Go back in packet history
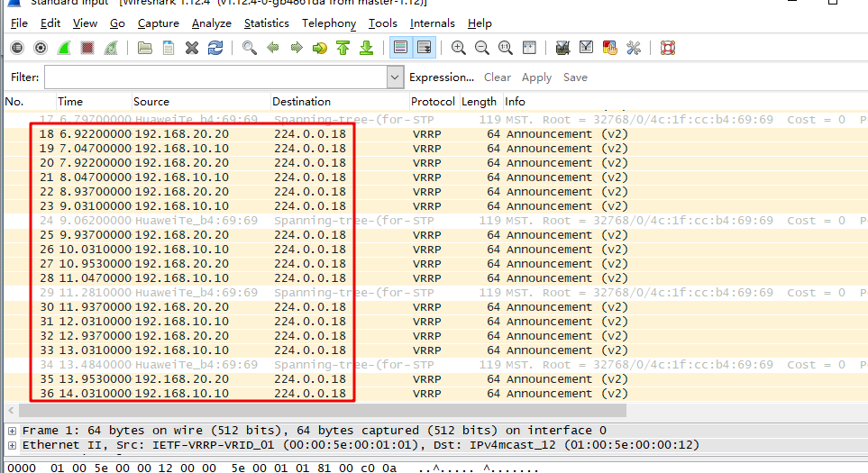This screenshot has height=473, width=868. [x=273, y=48]
